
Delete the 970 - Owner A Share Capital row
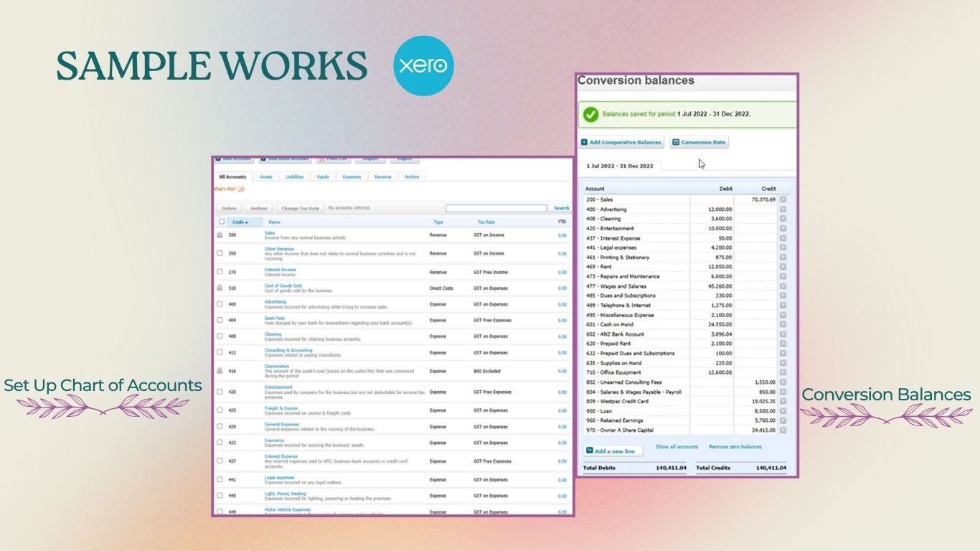(x=783, y=430)
